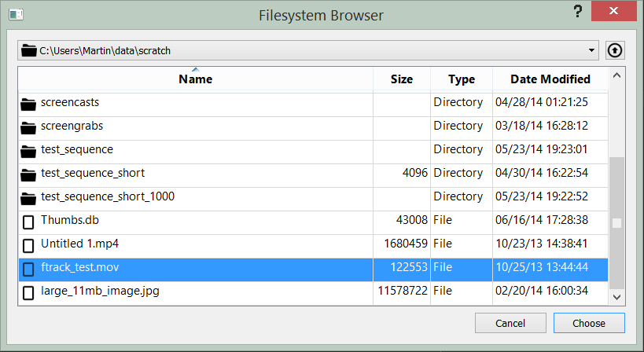Select the test_sequence folder icon
The width and height of the screenshot is (644, 352).
click(x=28, y=152)
